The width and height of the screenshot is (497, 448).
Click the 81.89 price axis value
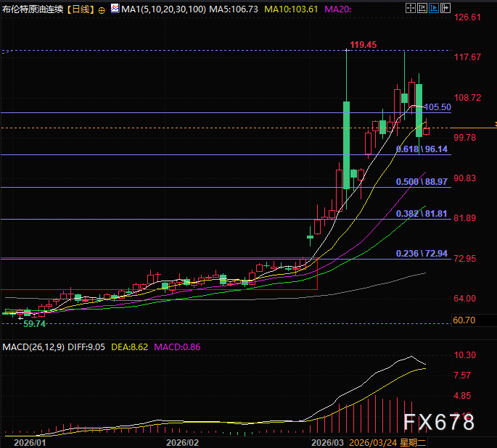coord(465,217)
